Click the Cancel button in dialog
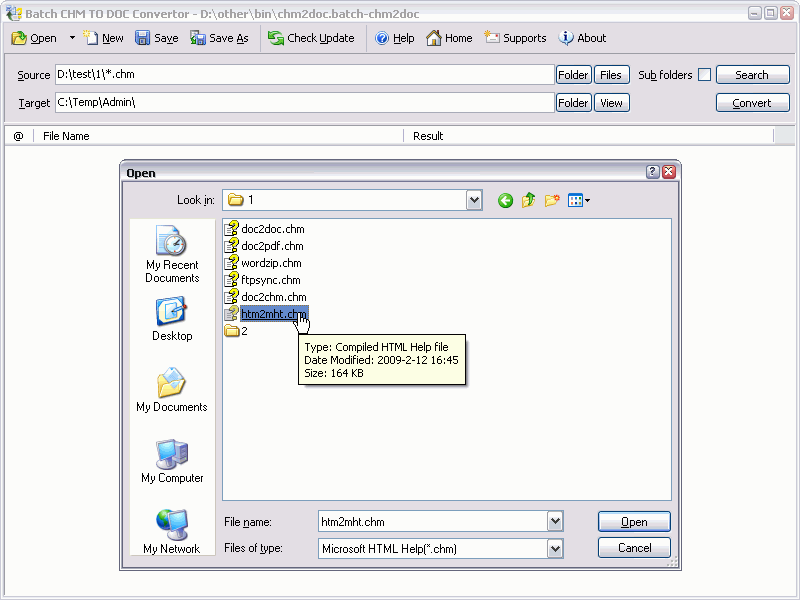800x600 pixels. click(x=634, y=548)
